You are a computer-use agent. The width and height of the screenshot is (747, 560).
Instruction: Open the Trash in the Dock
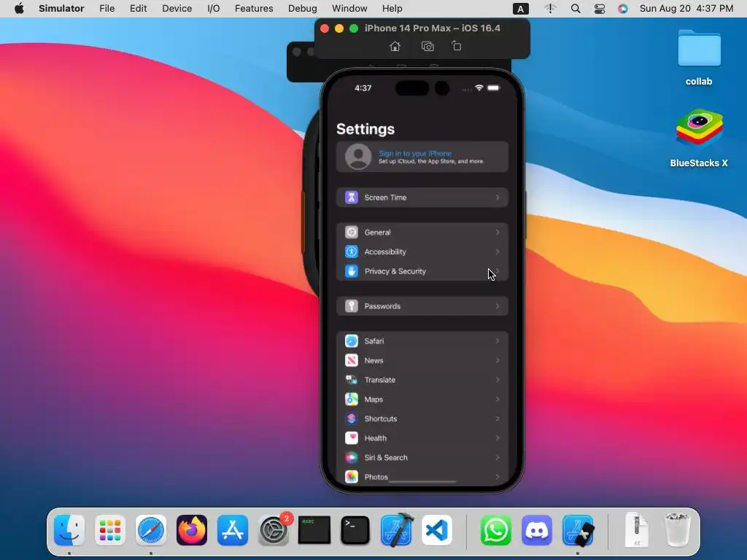coord(677,530)
